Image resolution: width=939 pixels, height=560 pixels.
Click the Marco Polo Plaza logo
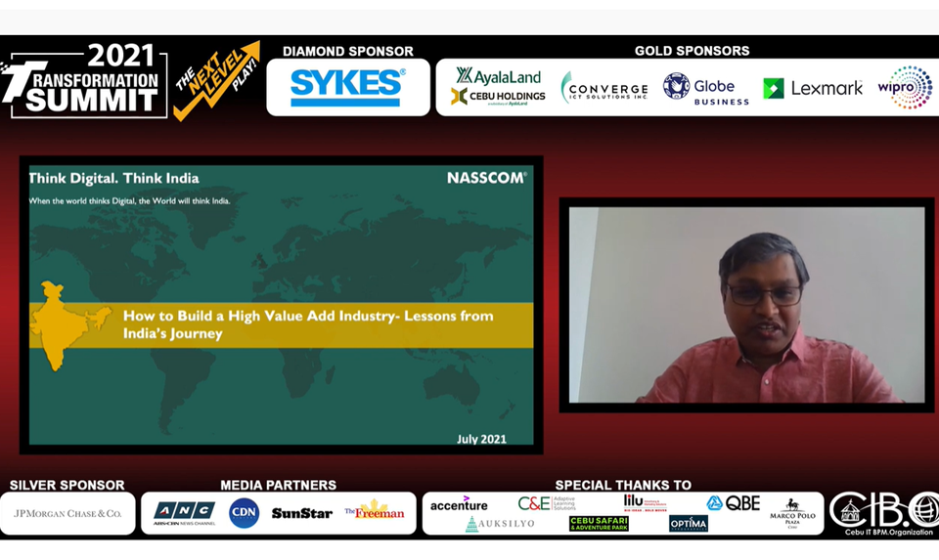click(792, 513)
